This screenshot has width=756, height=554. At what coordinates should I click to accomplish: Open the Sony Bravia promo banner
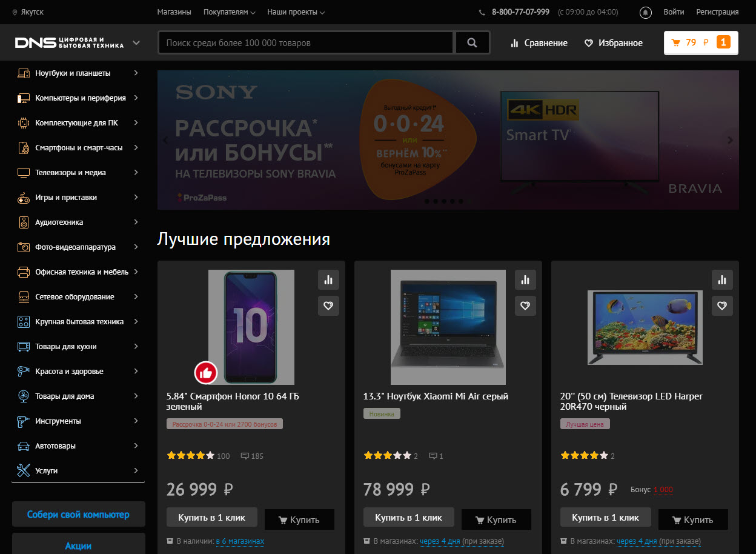pos(448,140)
